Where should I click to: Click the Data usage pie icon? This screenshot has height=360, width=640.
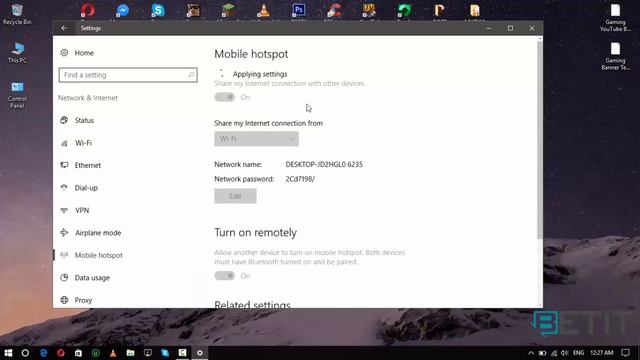pos(64,278)
